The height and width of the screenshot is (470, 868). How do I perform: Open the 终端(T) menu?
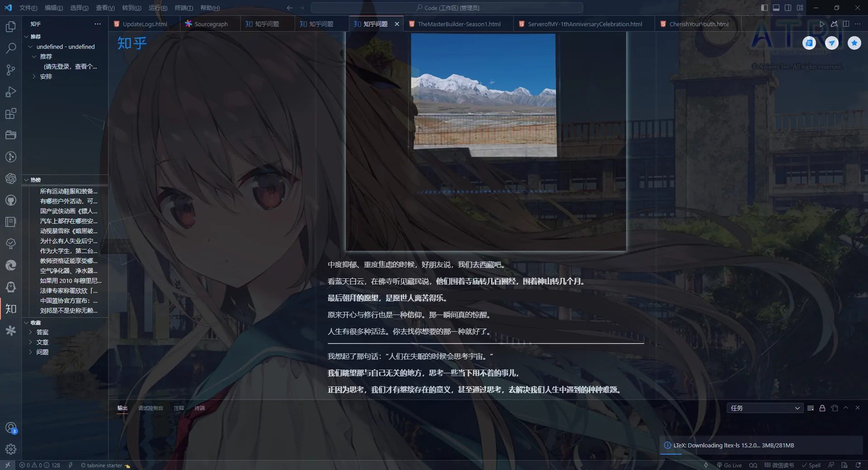pyautogui.click(x=184, y=8)
